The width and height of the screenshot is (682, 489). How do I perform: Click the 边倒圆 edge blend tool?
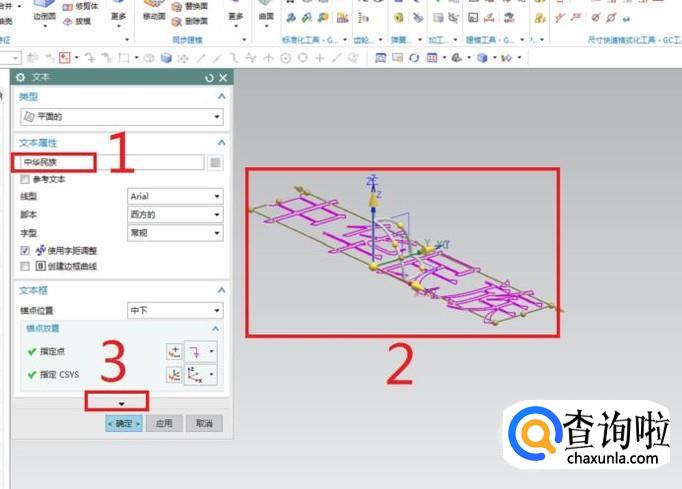45,13
